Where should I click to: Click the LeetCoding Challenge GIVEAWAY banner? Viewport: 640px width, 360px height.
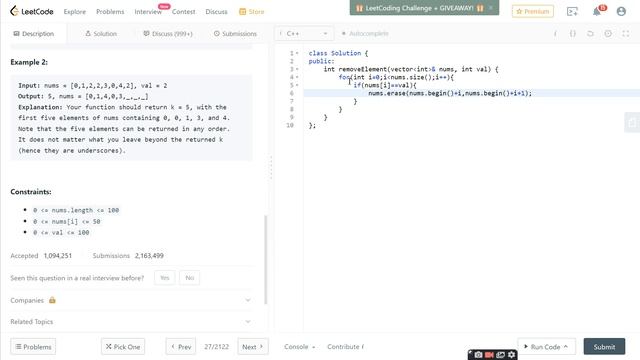click(420, 8)
